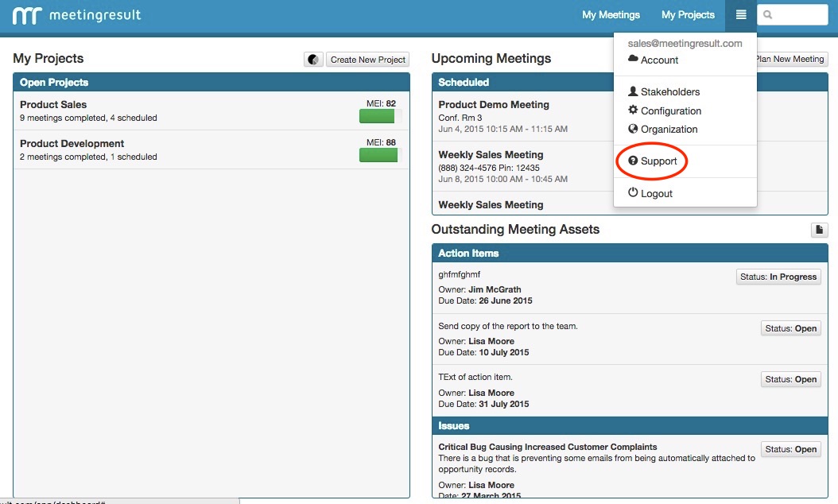Open the Product Demo Meeting entry
Viewport: 838px width, 504px height.
click(494, 105)
